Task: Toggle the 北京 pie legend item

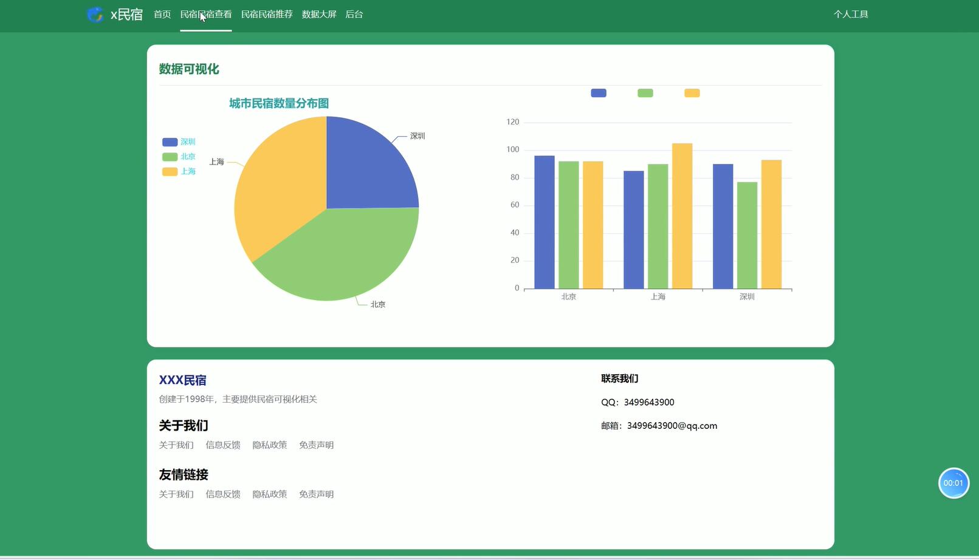Action: [x=179, y=157]
